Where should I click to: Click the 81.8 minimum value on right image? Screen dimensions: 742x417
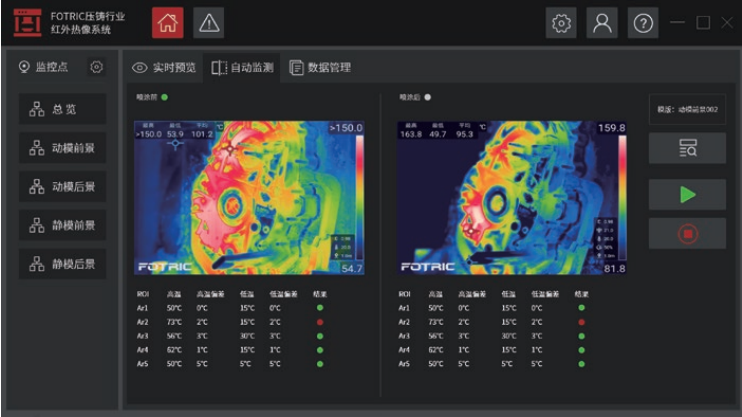click(615, 268)
